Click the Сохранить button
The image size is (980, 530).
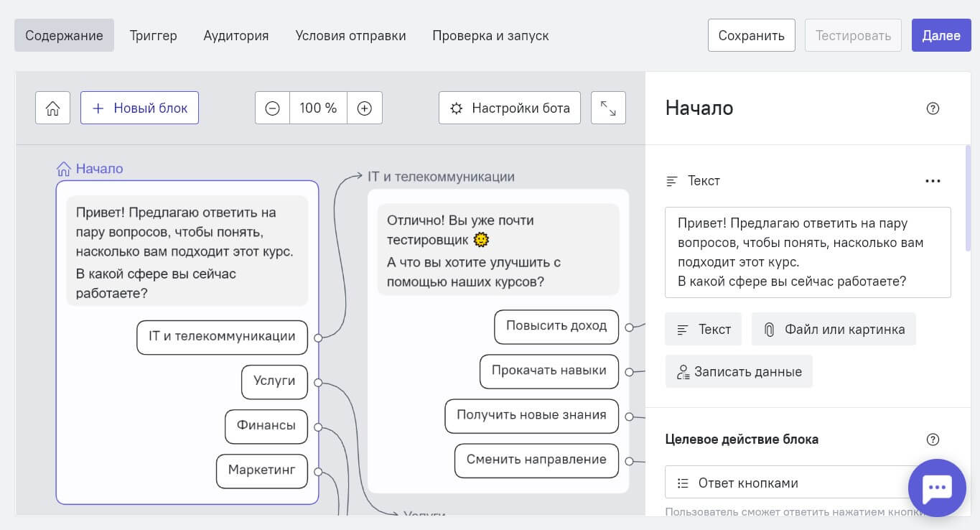point(751,35)
